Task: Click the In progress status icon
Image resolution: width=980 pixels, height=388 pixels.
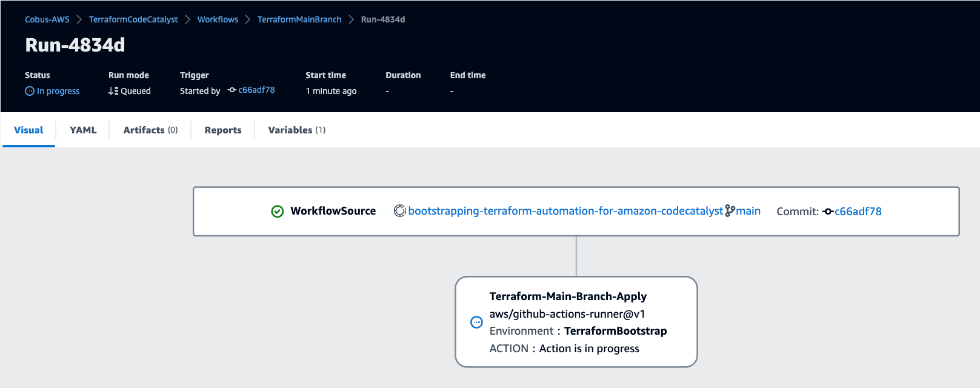Action: point(30,91)
